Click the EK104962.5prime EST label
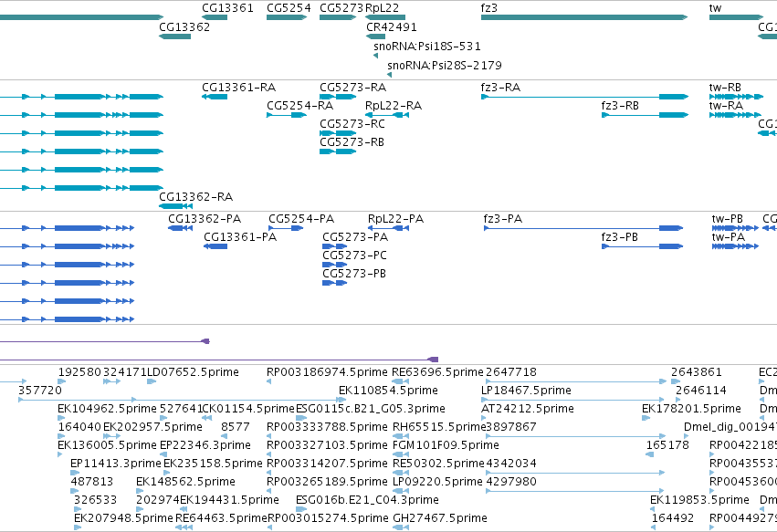 (107, 409)
